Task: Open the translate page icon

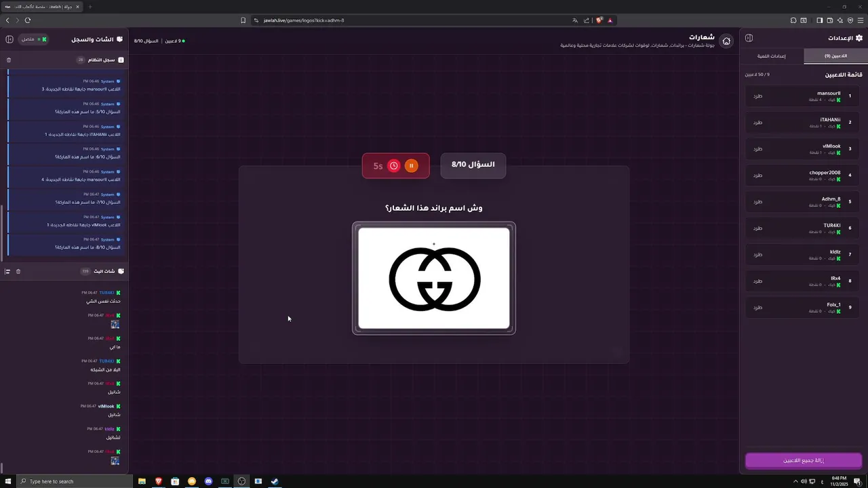Action: pos(575,20)
